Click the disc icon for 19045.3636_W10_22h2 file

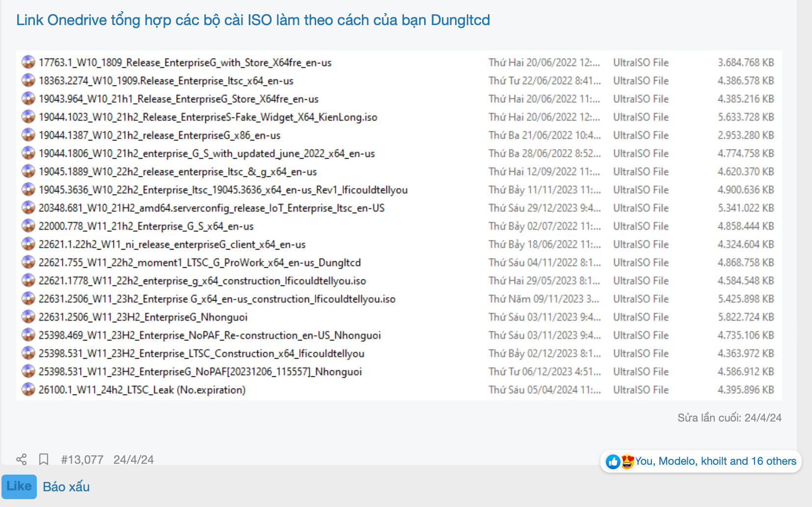click(28, 189)
